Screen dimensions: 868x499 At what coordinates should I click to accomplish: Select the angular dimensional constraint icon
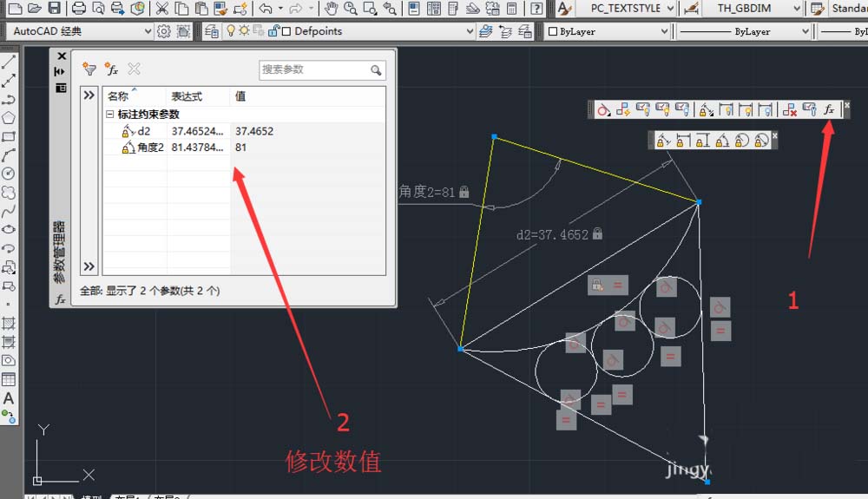pos(722,141)
